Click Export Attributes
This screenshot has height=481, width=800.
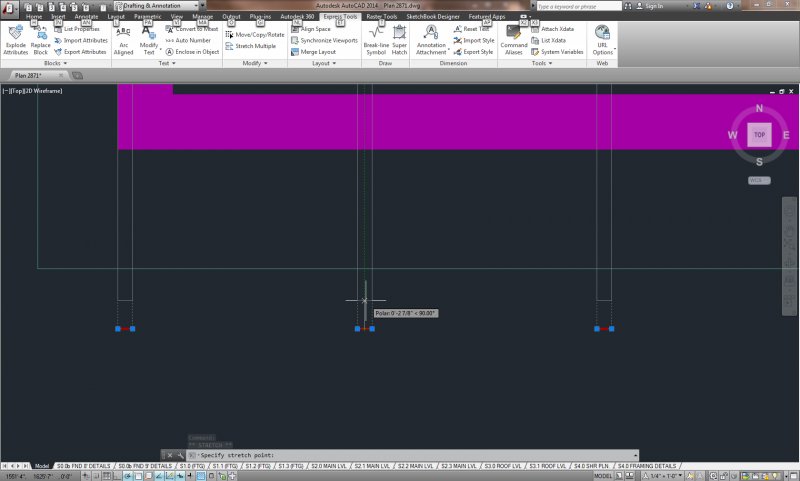tap(80, 52)
